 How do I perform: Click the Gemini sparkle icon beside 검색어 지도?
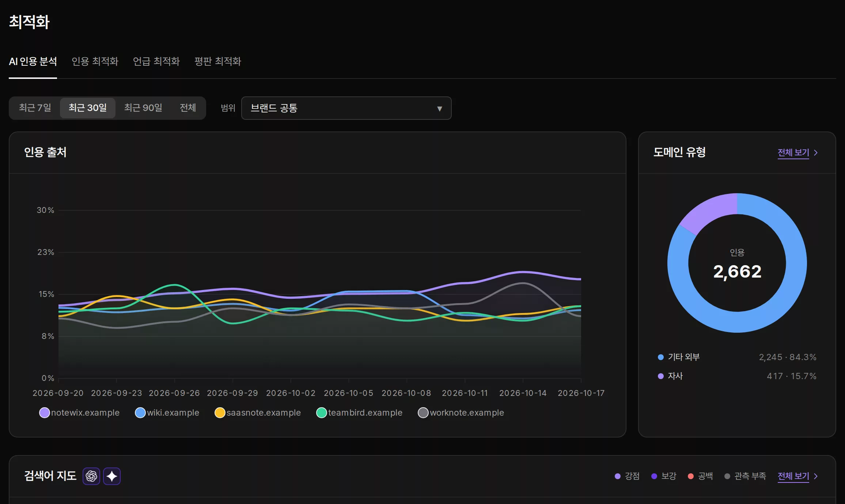click(x=112, y=476)
